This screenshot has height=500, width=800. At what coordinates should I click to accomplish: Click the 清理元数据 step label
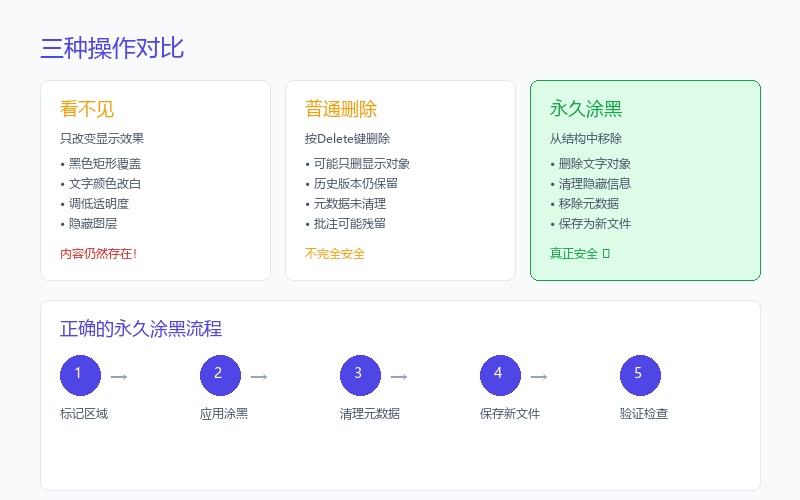[x=370, y=413]
